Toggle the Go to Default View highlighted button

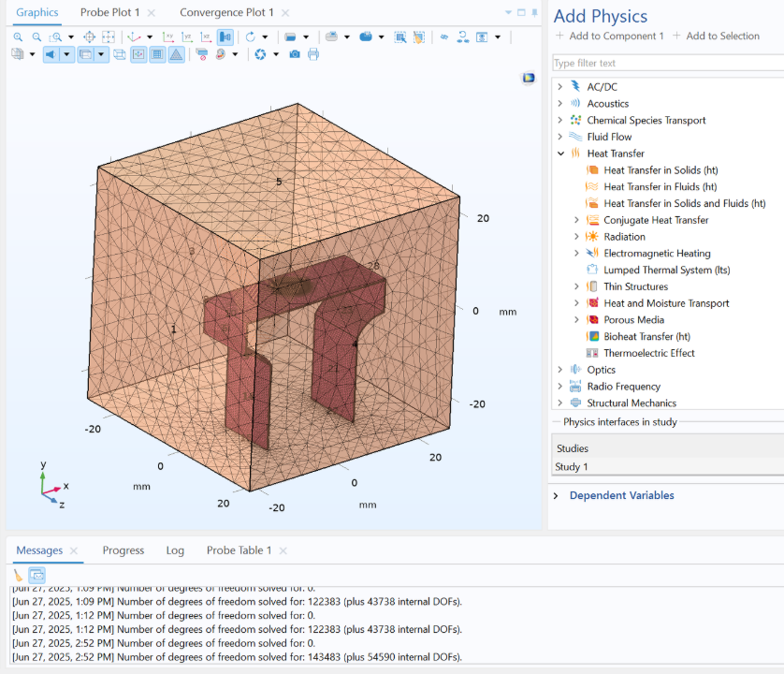click(225, 37)
